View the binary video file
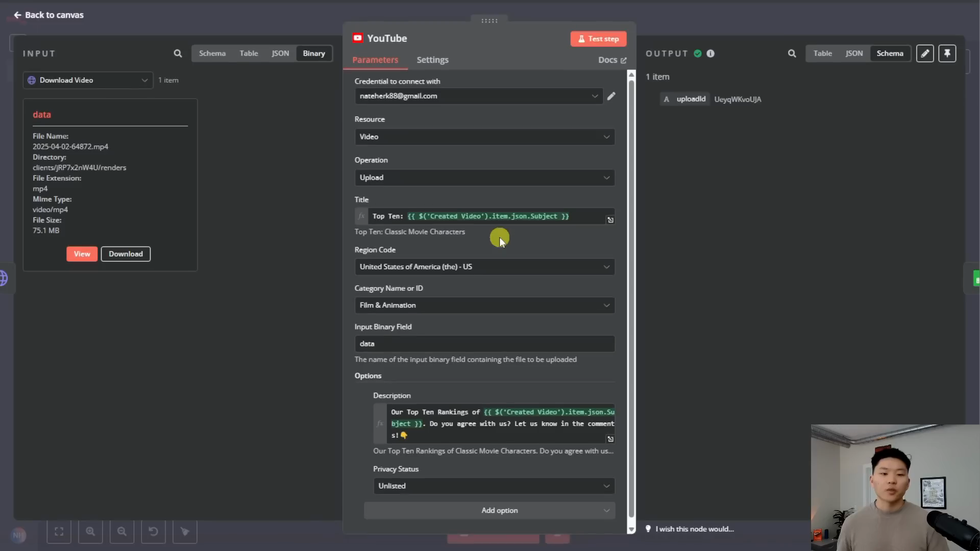The image size is (980, 551). tap(82, 254)
